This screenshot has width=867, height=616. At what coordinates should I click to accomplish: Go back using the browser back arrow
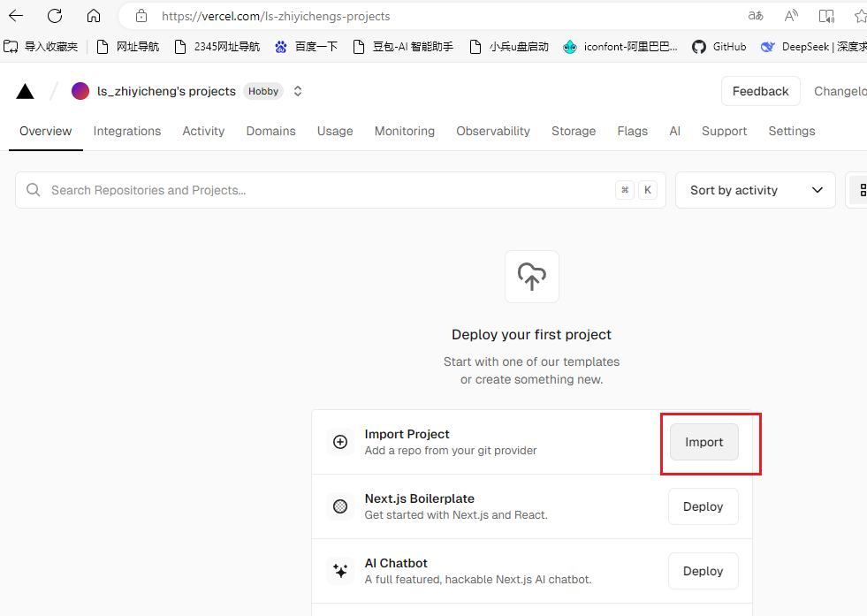coord(16,16)
